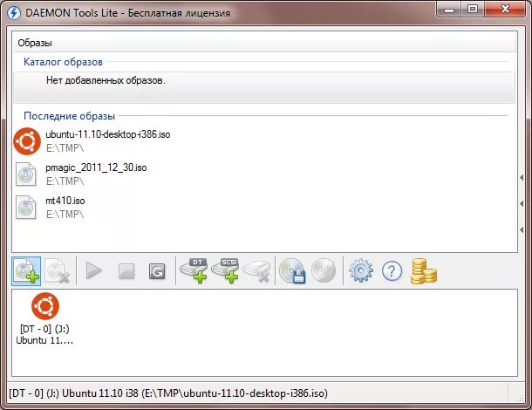The height and width of the screenshot is (410, 532).
Task: Click the status bar mounted image text
Action: (x=168, y=393)
